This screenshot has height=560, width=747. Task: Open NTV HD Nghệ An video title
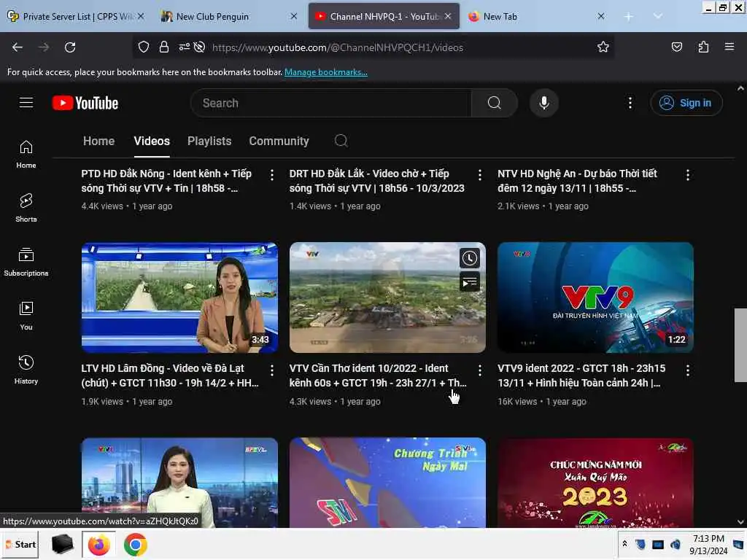coord(578,181)
